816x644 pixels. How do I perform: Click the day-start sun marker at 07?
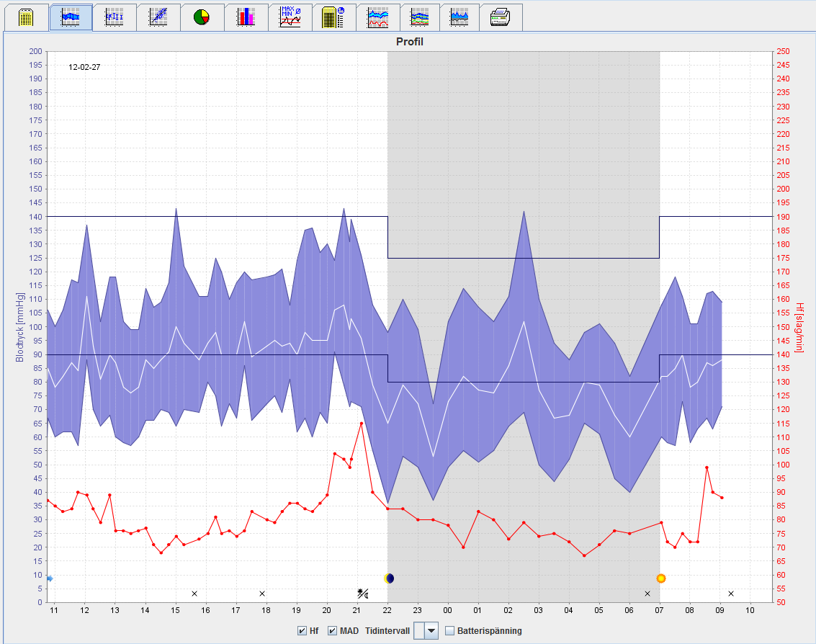pos(661,578)
